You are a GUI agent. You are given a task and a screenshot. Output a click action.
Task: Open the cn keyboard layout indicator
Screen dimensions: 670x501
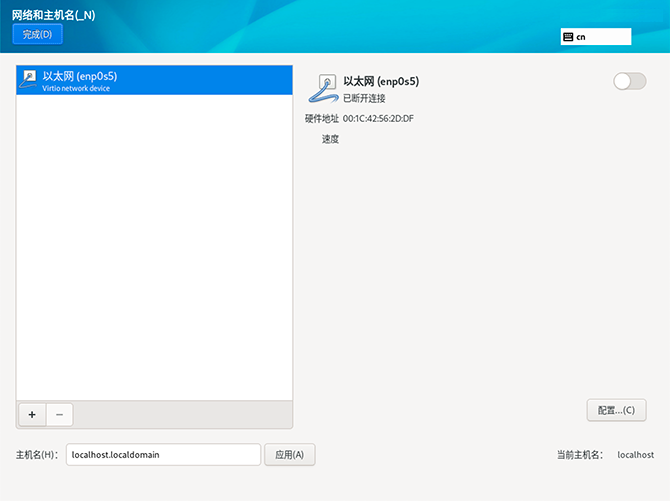click(596, 36)
